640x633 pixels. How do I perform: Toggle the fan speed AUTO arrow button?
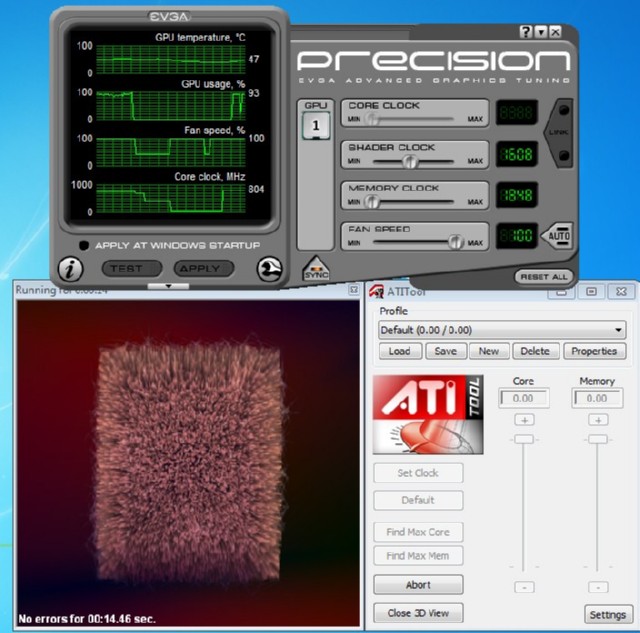pos(558,236)
